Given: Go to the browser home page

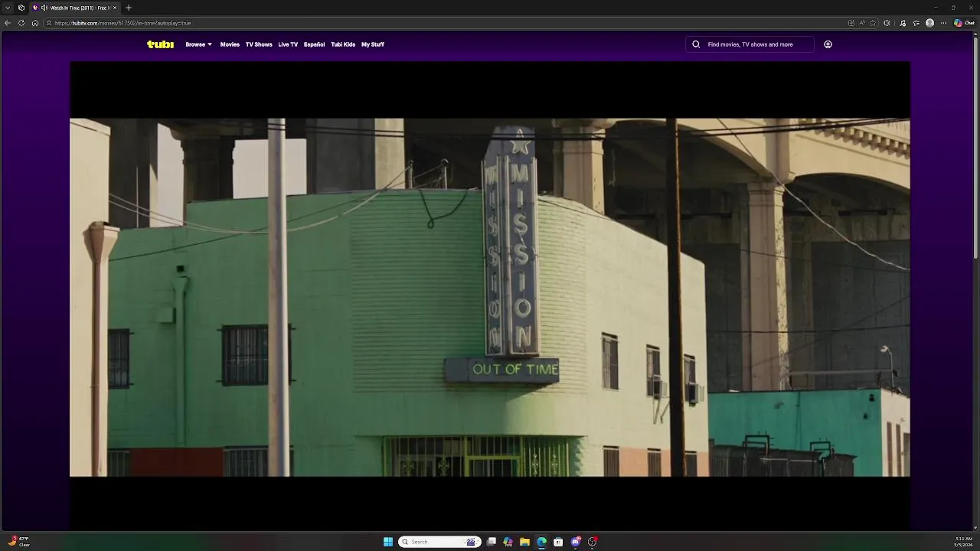Looking at the screenshot, I should coord(35,23).
